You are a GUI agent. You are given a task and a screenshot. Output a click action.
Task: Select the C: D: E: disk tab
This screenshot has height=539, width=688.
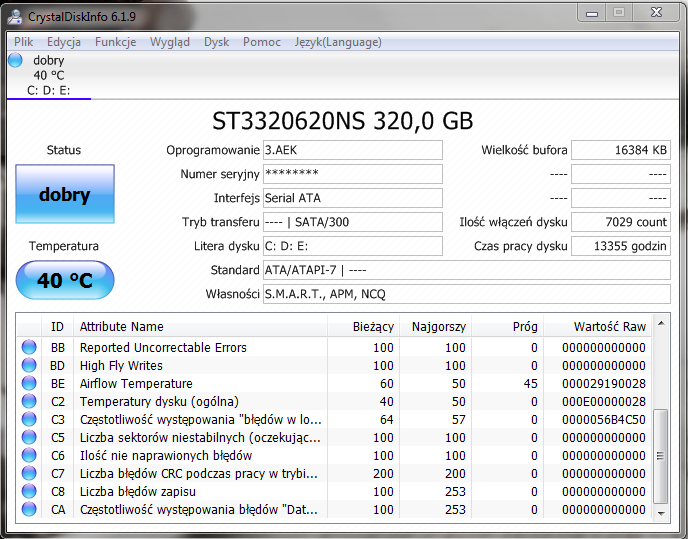tap(48, 90)
